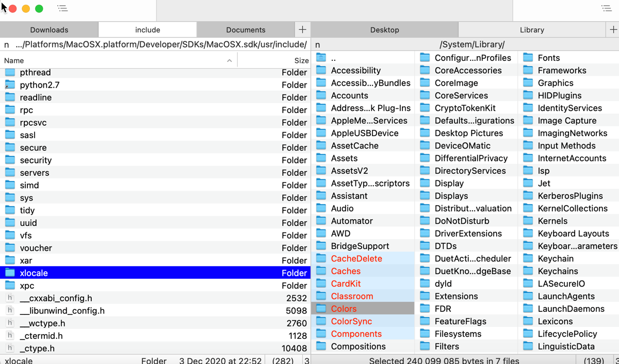Select the pthread folder icon
619x364 pixels.
pos(10,72)
